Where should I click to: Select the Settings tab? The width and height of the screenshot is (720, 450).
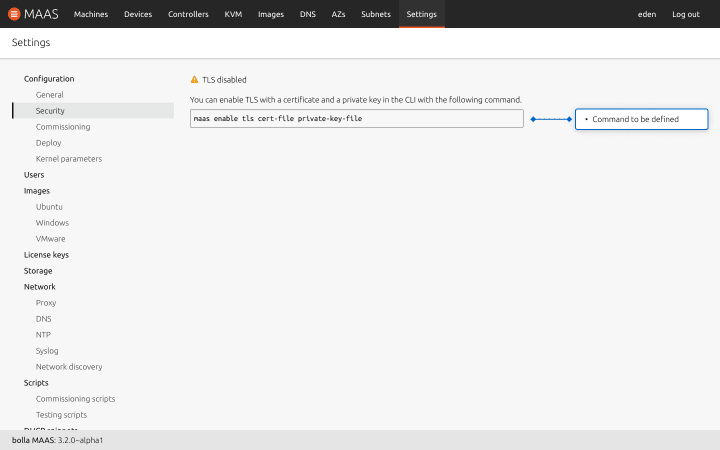pyautogui.click(x=422, y=14)
